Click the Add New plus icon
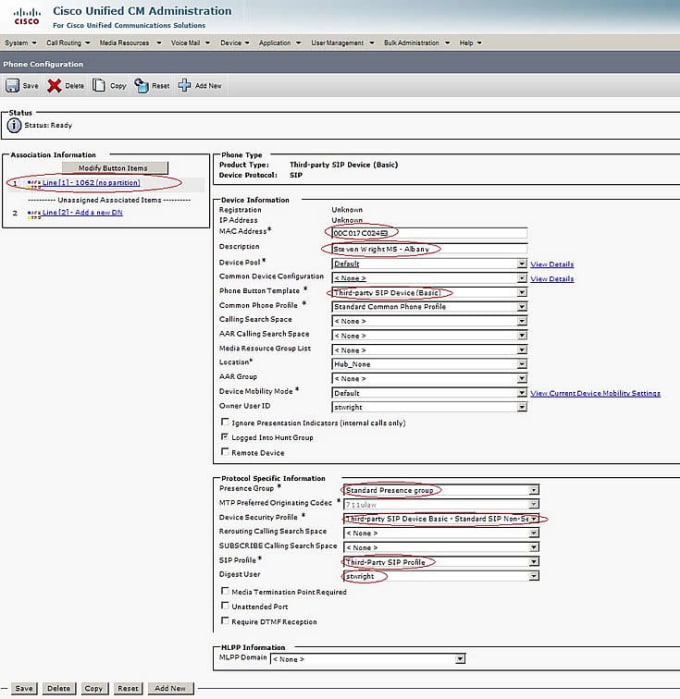Image resolution: width=680 pixels, height=699 pixels. pyautogui.click(x=184, y=85)
